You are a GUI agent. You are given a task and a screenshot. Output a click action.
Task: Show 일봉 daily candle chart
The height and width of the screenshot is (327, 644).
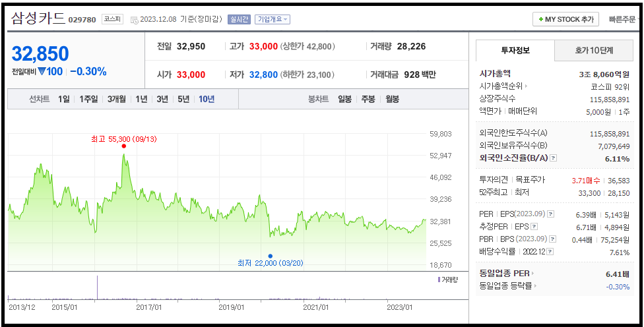pos(344,99)
